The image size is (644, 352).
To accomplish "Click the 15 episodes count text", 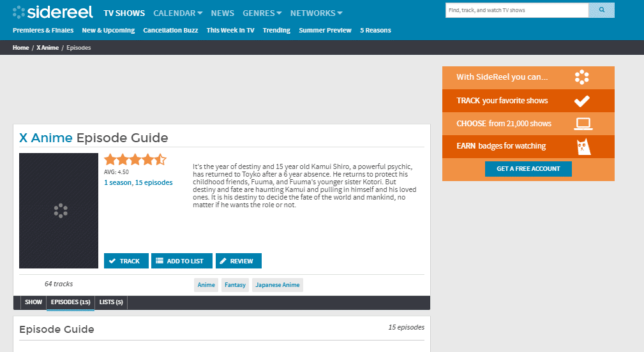I will click(406, 327).
